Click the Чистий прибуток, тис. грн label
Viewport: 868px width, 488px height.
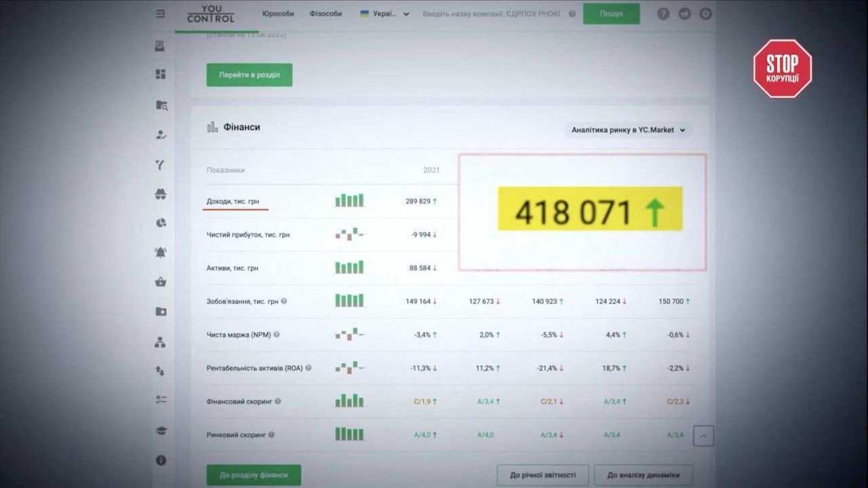pos(248,235)
